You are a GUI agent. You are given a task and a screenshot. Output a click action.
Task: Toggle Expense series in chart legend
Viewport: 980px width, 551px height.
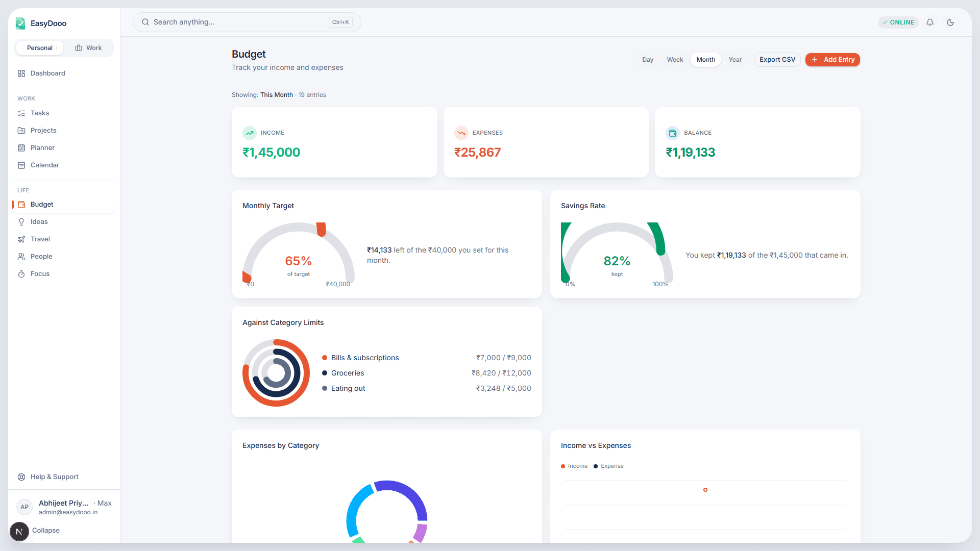[x=608, y=466]
